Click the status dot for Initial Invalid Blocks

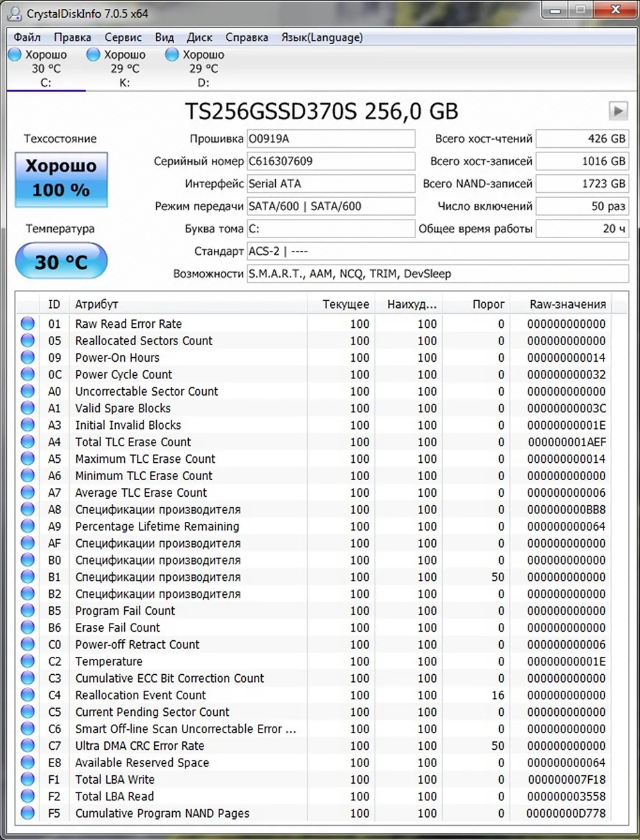point(28,424)
